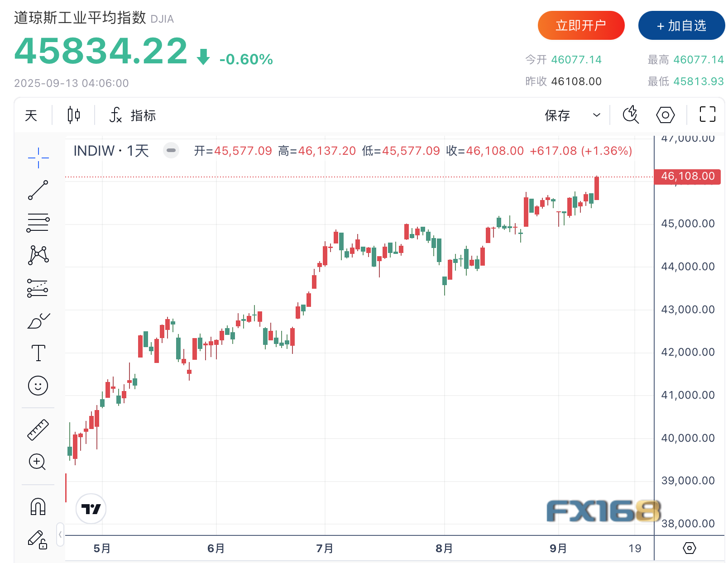Open the Fibonacci retracement tool

pos(38,223)
